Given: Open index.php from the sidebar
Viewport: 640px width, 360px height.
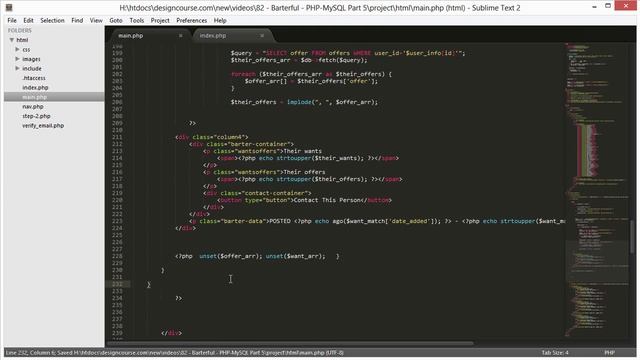Looking at the screenshot, I should tap(35, 87).
